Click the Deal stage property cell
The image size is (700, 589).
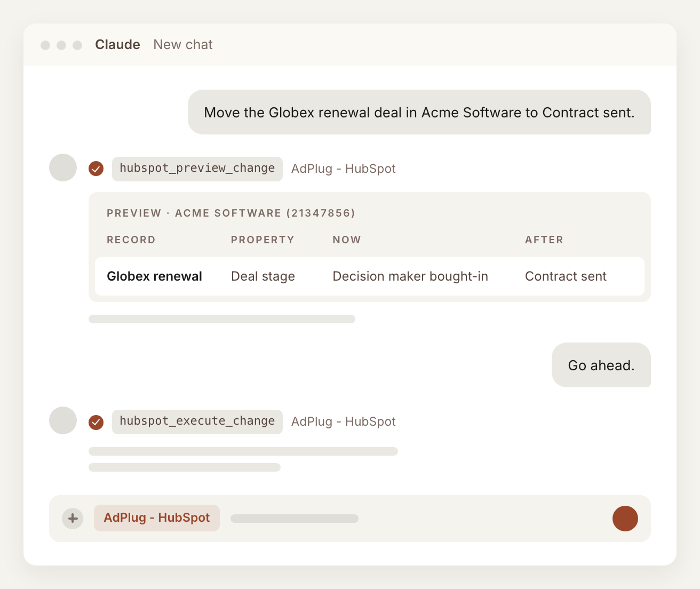pos(263,276)
